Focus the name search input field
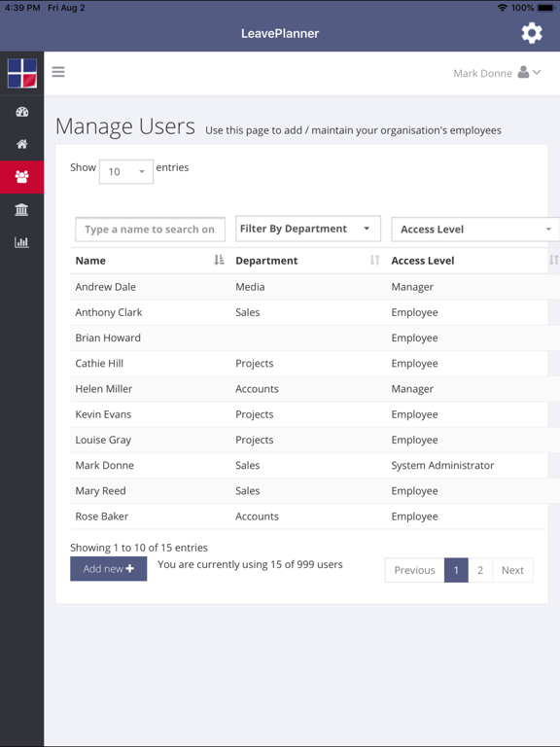The width and height of the screenshot is (560, 747). 150,230
